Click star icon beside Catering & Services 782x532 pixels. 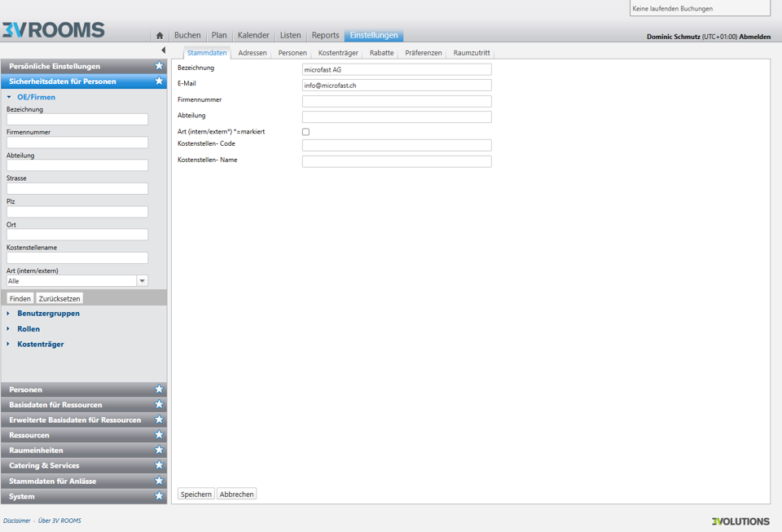coord(159,465)
